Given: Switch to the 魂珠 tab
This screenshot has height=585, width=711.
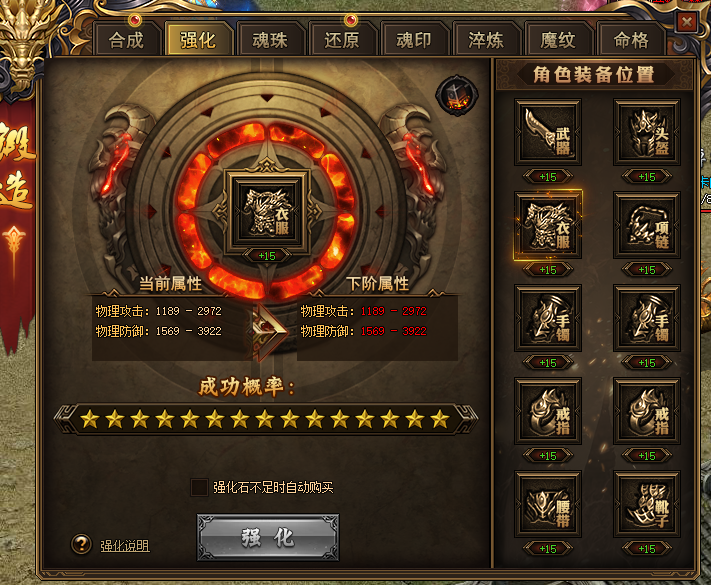Looking at the screenshot, I should [270, 40].
